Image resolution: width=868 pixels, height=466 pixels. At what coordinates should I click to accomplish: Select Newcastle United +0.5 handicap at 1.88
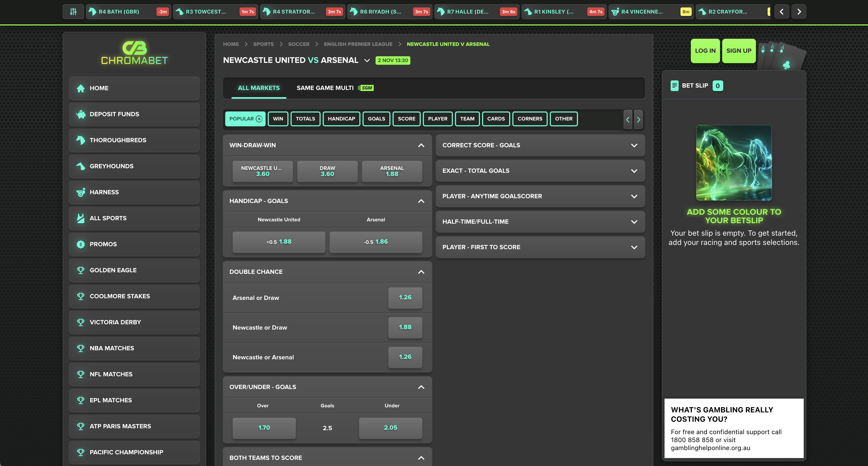click(279, 242)
